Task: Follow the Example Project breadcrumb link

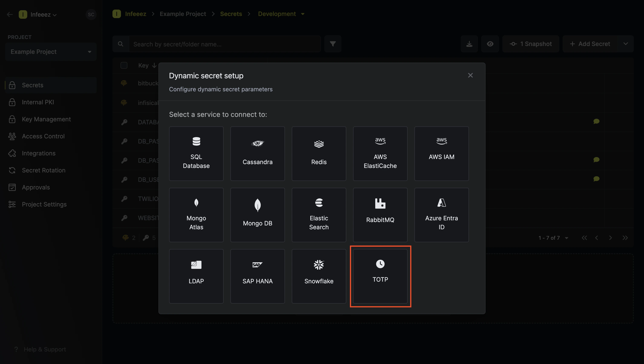Action: pos(183,14)
